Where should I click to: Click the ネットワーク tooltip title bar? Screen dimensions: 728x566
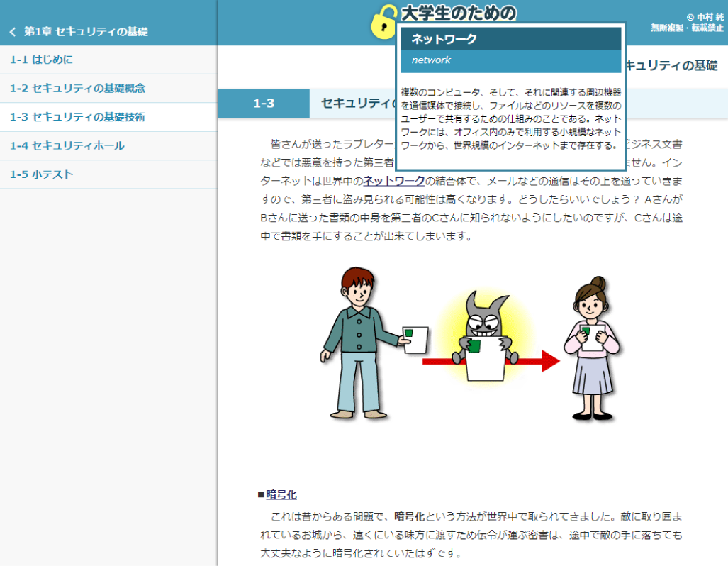pos(510,40)
